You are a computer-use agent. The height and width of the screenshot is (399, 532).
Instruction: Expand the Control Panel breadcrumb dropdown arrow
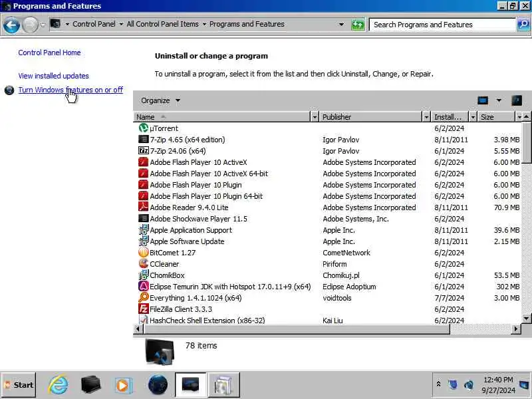[121, 24]
